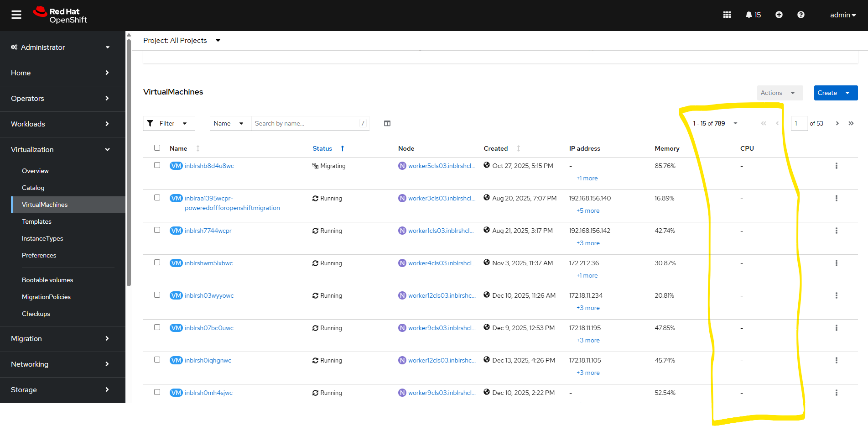Open the Filter dropdown
The width and height of the screenshot is (868, 426).
click(x=169, y=123)
